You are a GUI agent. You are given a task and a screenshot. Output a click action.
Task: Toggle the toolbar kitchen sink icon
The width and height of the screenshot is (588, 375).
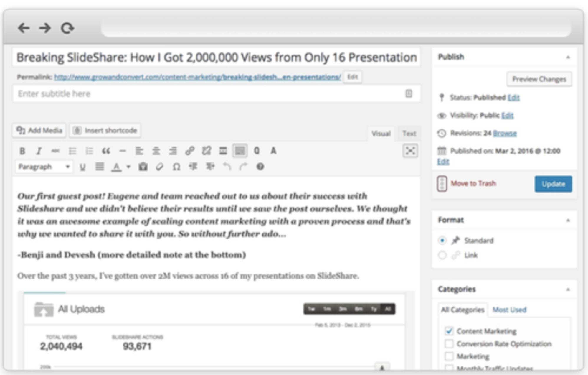[x=240, y=151]
